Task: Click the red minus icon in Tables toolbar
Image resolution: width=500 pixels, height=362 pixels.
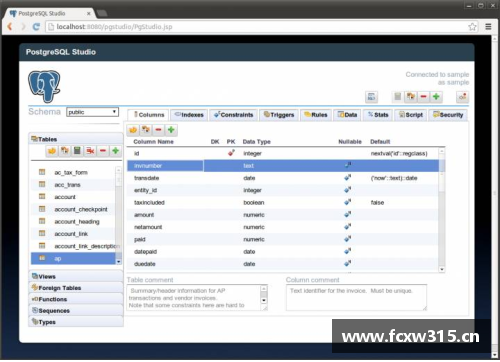Action: coord(103,151)
